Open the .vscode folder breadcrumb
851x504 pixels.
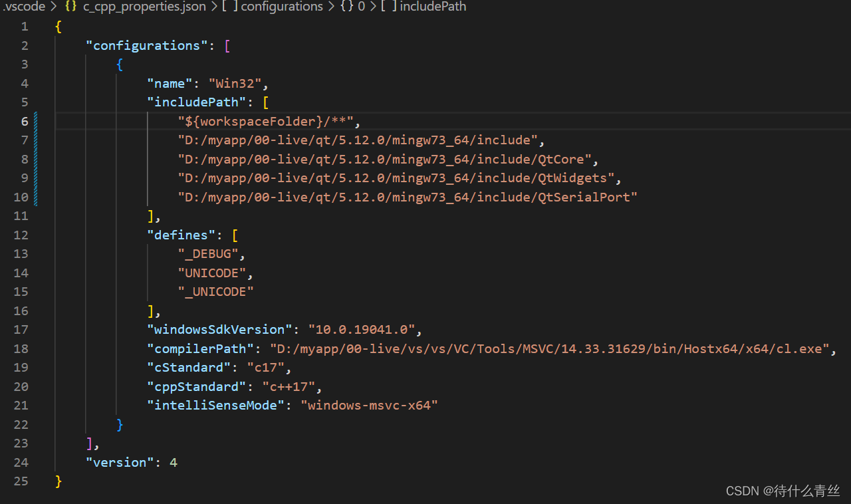(25, 7)
